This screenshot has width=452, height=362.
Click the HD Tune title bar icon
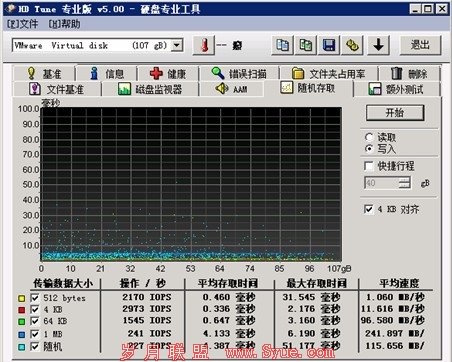[x=10, y=8]
